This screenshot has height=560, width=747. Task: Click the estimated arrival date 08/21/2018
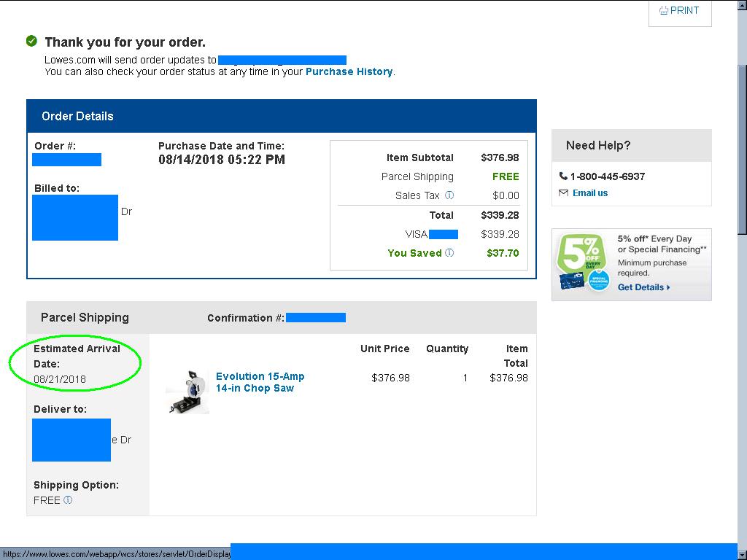[x=60, y=379]
